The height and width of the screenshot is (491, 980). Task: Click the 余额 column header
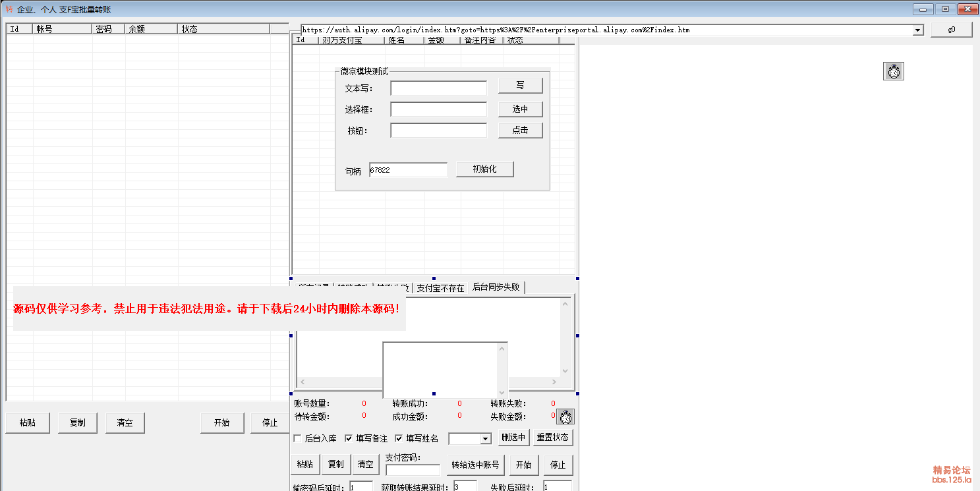coord(152,29)
